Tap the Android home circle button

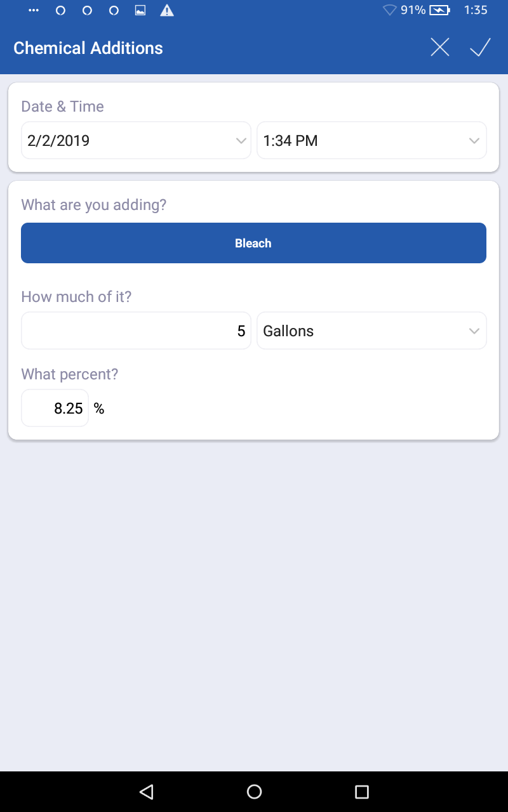coord(254,791)
